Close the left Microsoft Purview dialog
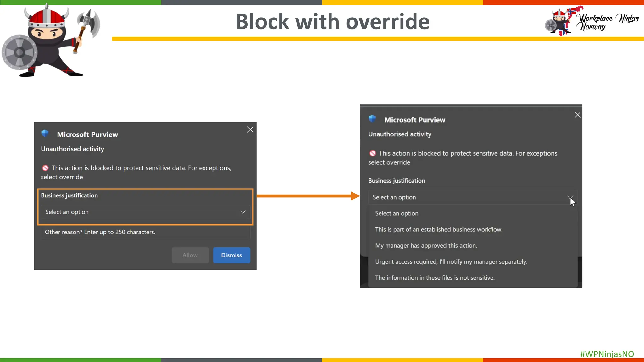Screen dimensions: 644x362 [250, 129]
